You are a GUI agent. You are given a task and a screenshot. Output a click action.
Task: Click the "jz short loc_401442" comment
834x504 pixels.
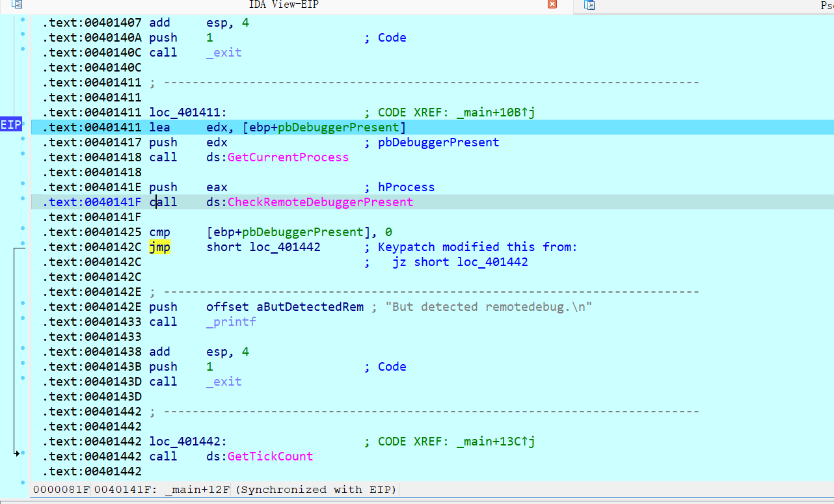[x=460, y=262]
